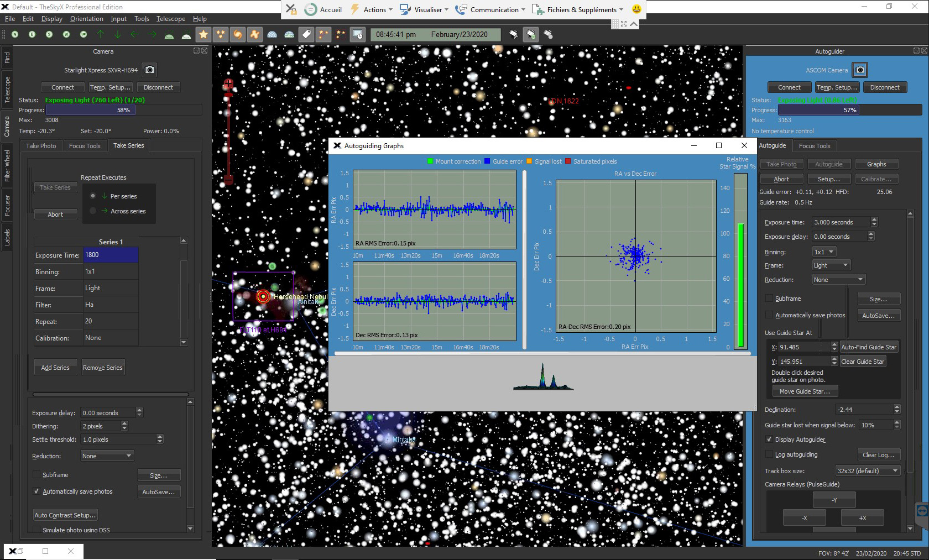Open the Track box size dropdown
The width and height of the screenshot is (929, 560).
point(868,470)
